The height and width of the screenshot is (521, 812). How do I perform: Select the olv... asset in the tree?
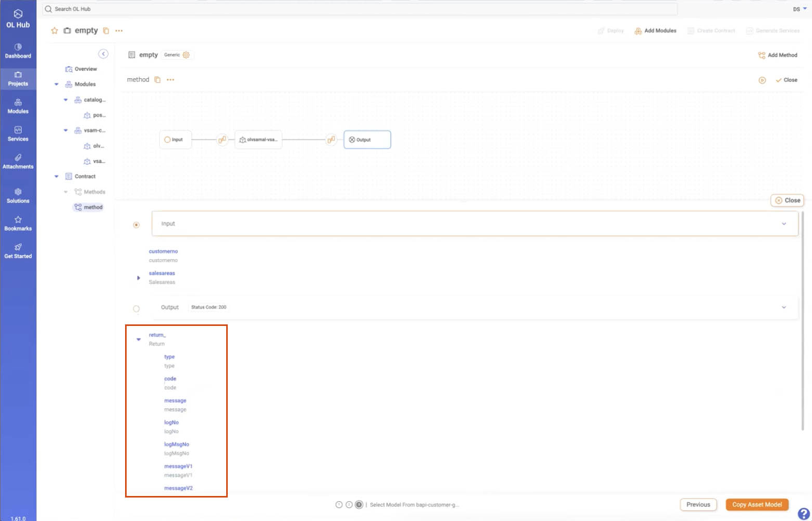pyautogui.click(x=94, y=146)
